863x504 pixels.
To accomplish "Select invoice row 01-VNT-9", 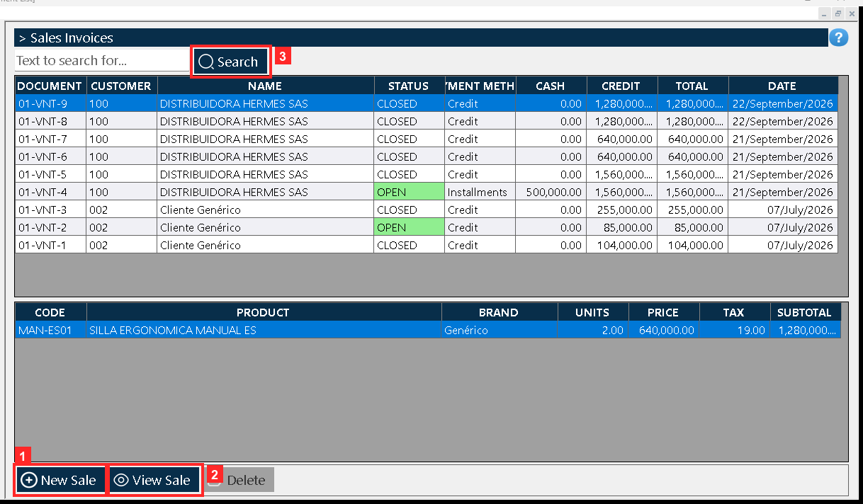I will [x=426, y=103].
